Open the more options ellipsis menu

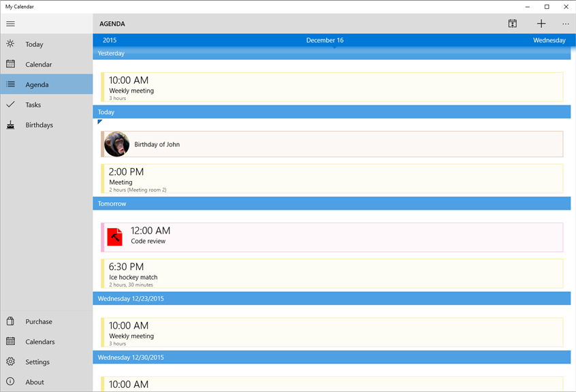pyautogui.click(x=565, y=24)
